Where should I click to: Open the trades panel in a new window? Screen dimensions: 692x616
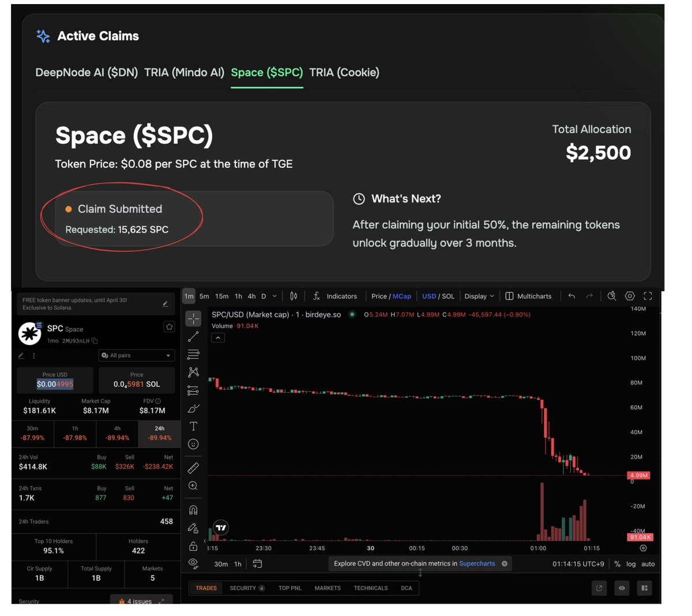(x=599, y=588)
